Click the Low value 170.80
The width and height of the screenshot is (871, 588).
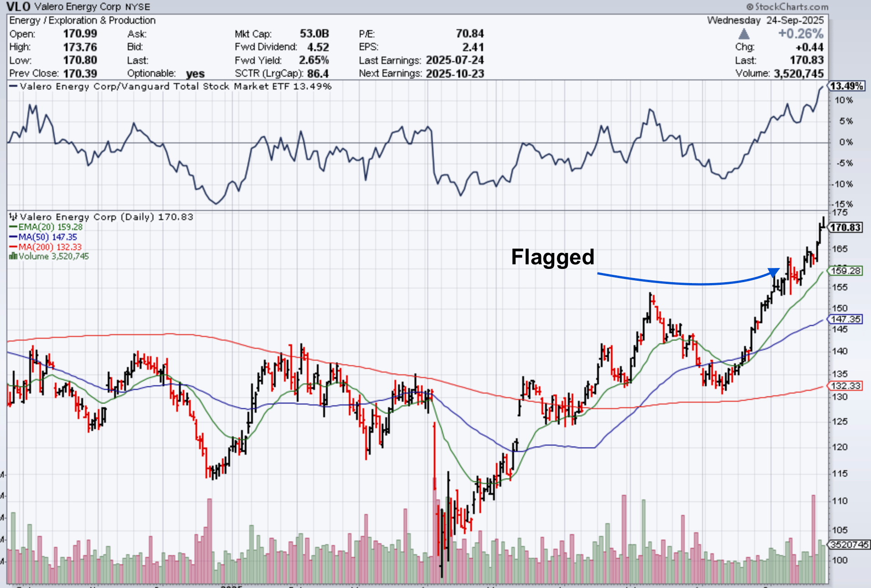point(80,60)
